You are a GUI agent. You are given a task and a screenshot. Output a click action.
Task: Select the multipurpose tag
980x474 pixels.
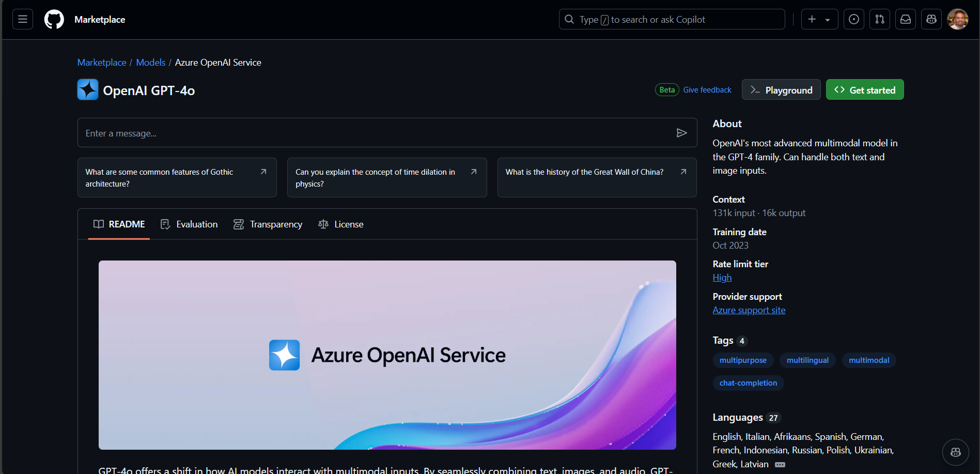tap(743, 360)
